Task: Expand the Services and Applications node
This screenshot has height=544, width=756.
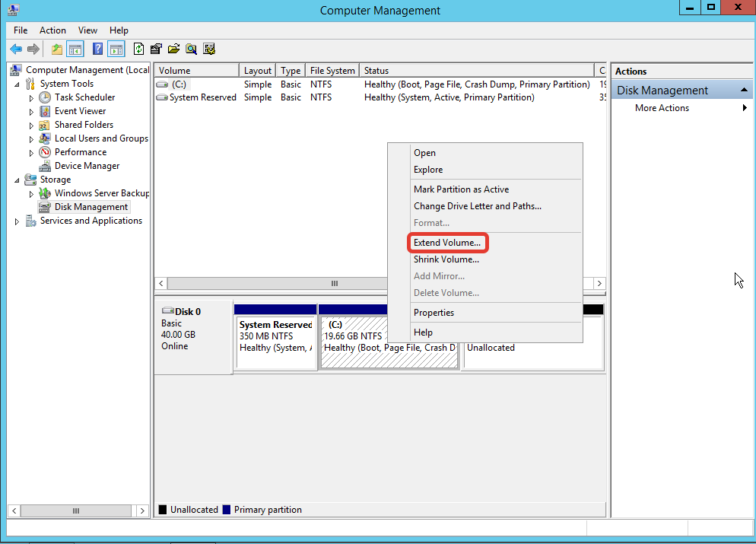Action: (17, 221)
